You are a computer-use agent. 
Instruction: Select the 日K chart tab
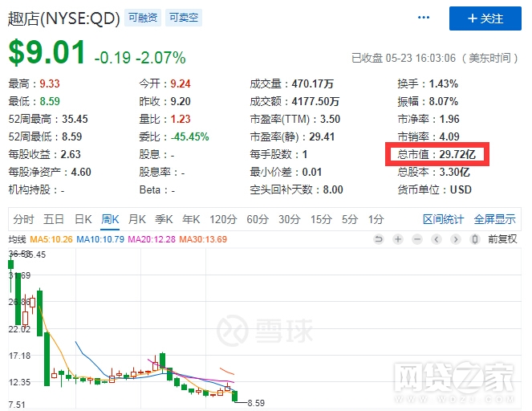tap(83, 219)
